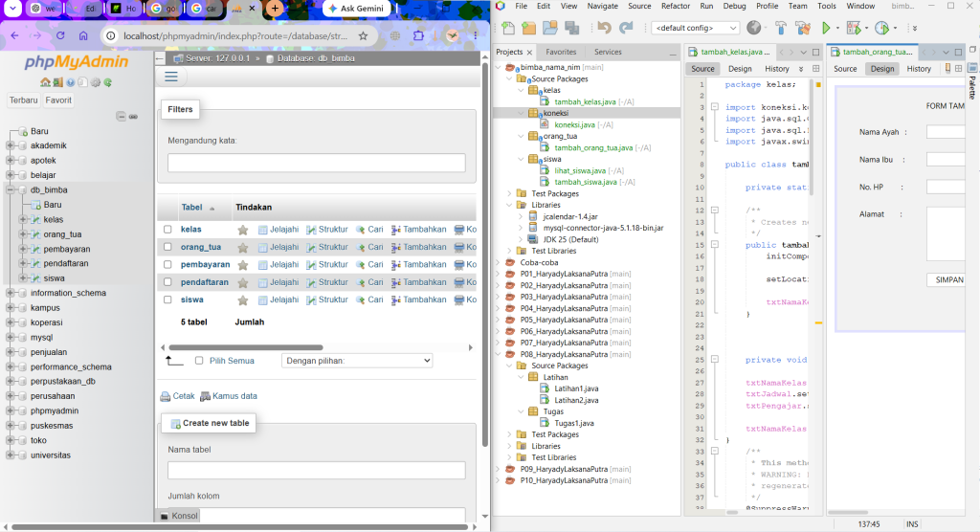Toggle Pilih Semua checkbox
Screen dimensions: 980x532
point(199,361)
